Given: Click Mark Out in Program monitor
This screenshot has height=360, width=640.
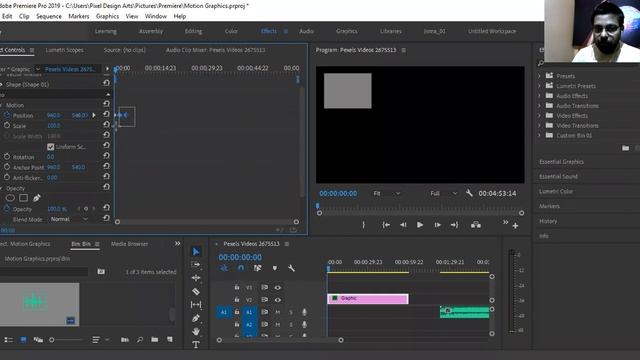Looking at the screenshot, I should click(363, 225).
